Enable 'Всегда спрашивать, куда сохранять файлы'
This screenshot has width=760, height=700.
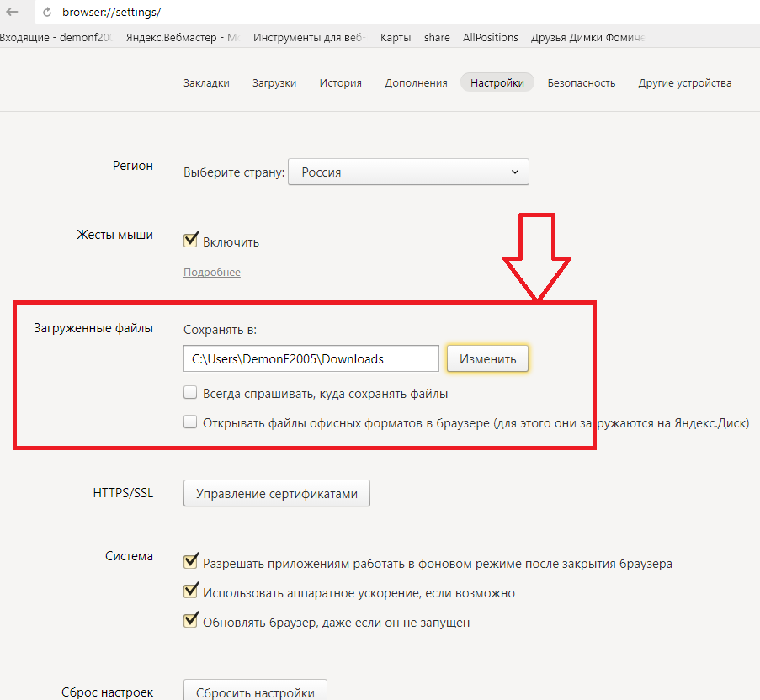pos(191,393)
